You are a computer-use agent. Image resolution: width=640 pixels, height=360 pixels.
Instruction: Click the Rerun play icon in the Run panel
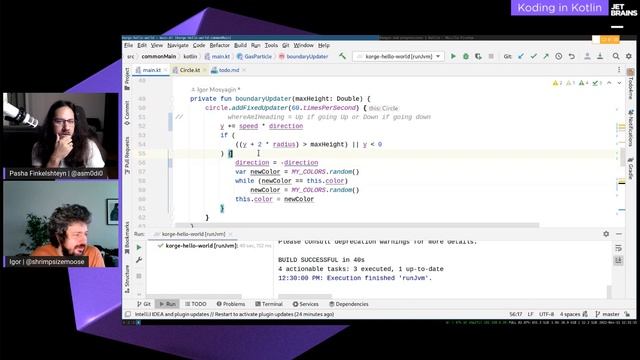pos(139,247)
